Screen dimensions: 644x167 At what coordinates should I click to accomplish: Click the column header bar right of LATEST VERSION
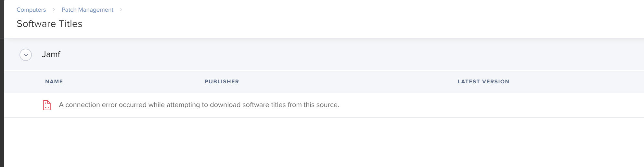pyautogui.click(x=576, y=82)
